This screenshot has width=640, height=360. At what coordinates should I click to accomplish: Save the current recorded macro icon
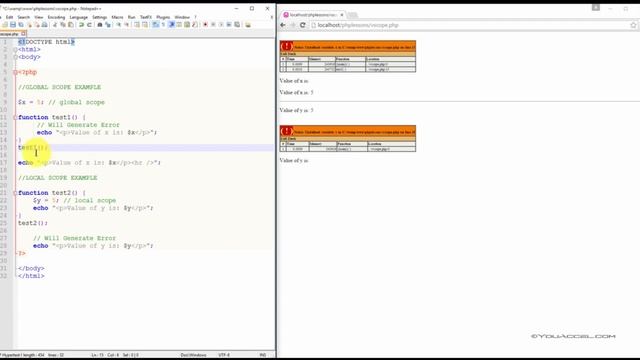237,25
